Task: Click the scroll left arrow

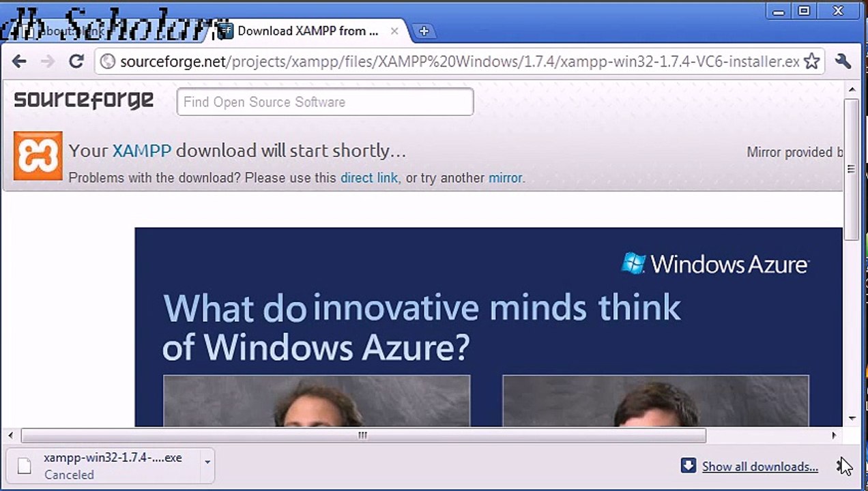Action: tap(10, 435)
